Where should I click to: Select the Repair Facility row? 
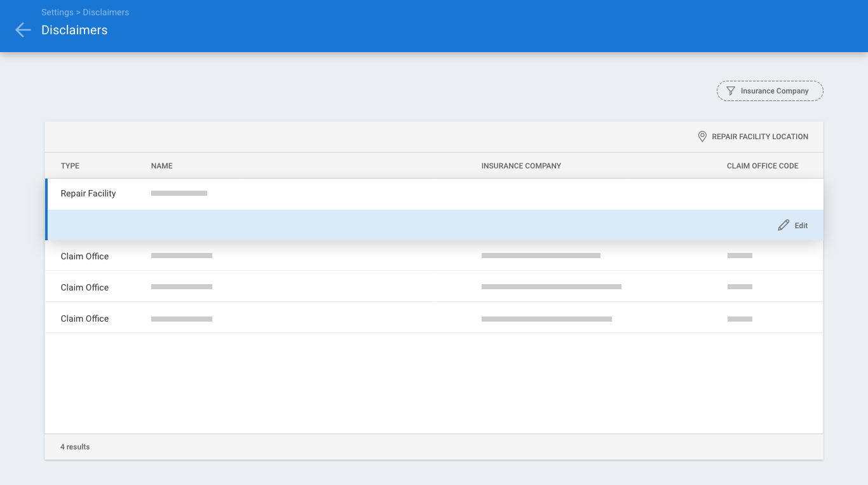[x=88, y=193]
